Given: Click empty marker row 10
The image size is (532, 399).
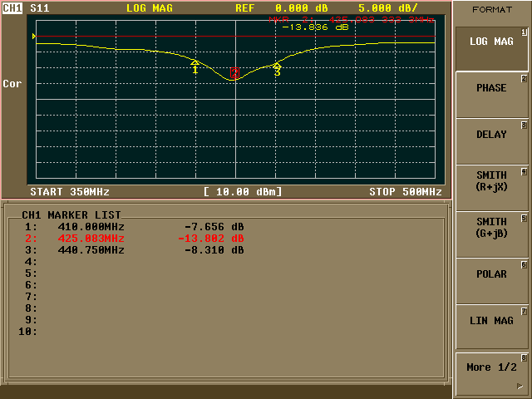Looking at the screenshot, I should (x=27, y=332).
